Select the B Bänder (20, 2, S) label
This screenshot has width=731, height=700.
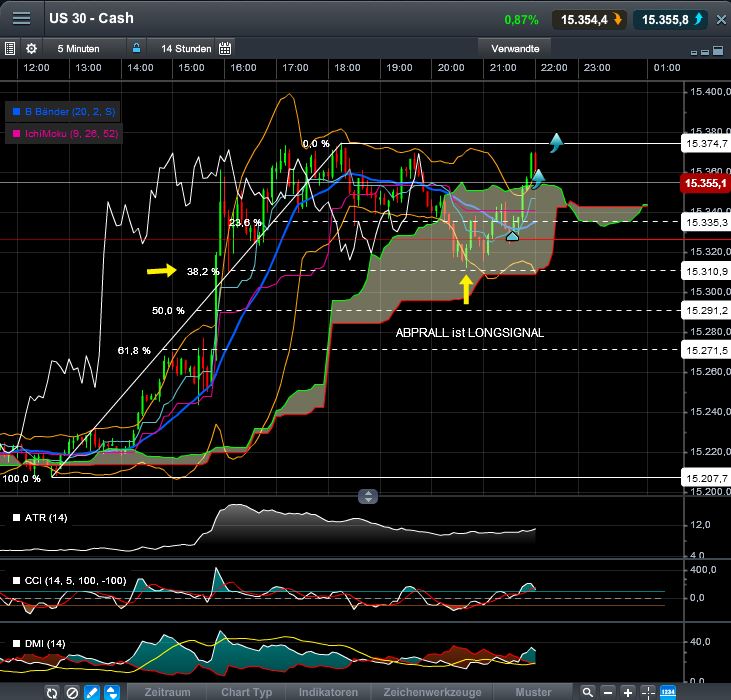tap(70, 111)
